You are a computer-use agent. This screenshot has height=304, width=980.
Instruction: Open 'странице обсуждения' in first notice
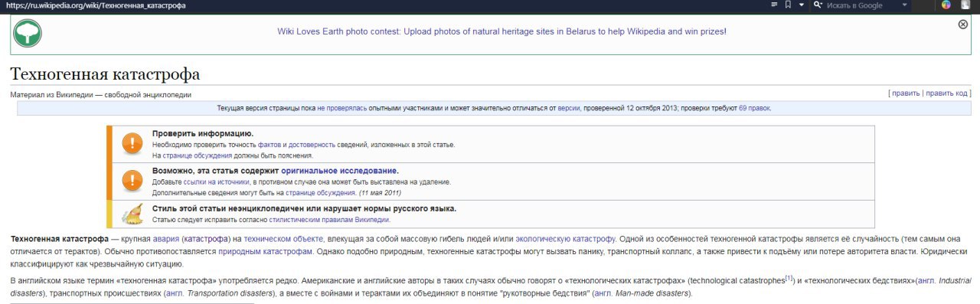pos(197,155)
